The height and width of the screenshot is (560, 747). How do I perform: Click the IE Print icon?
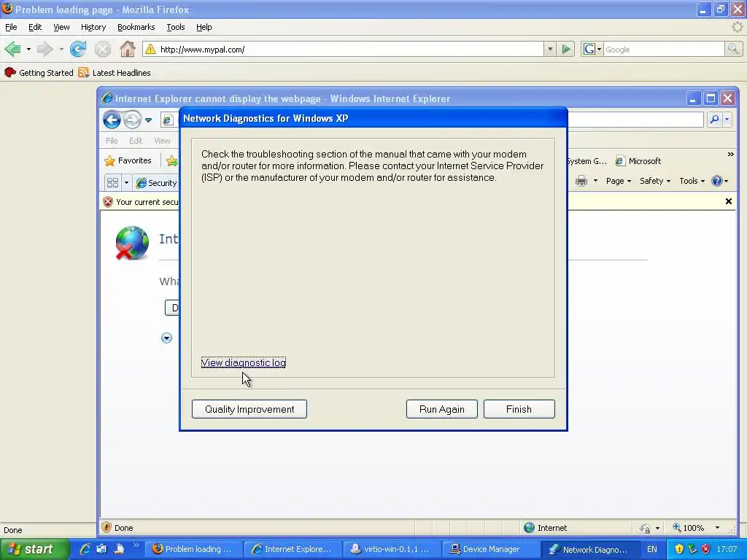581,181
